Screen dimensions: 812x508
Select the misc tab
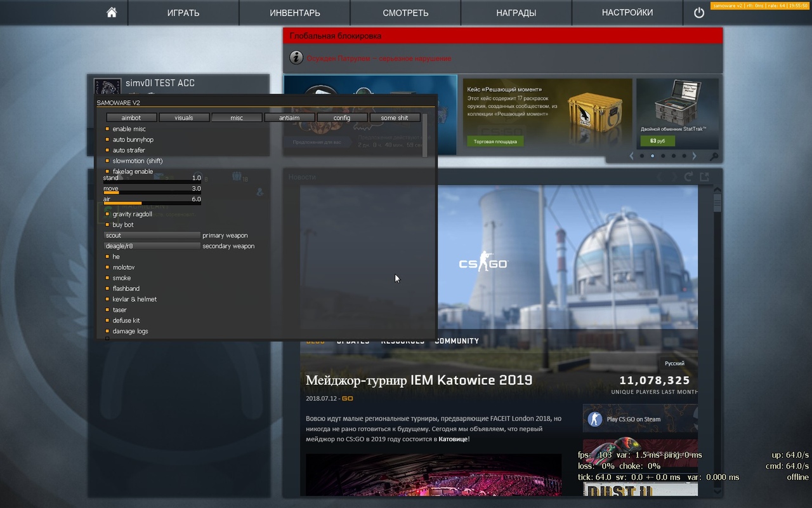237,117
